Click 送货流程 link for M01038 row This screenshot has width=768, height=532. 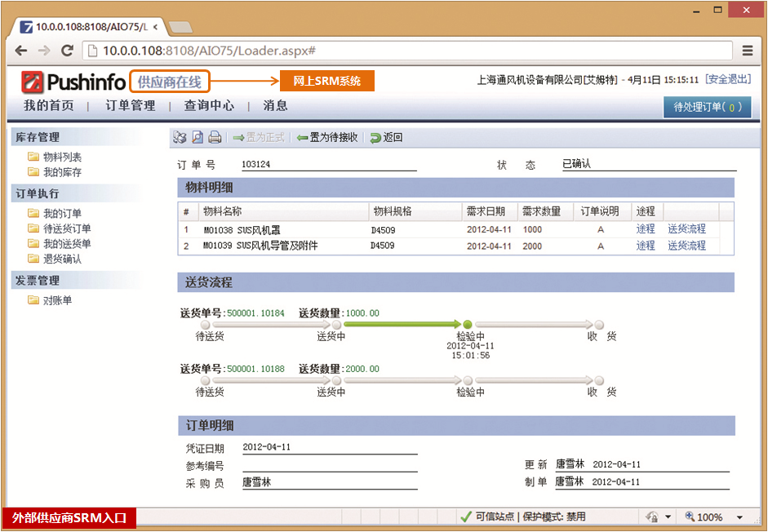pyautogui.click(x=686, y=228)
